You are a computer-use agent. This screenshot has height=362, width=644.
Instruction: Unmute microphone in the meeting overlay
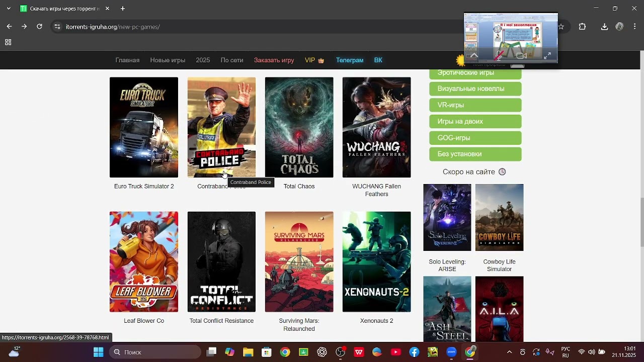tap(499, 55)
